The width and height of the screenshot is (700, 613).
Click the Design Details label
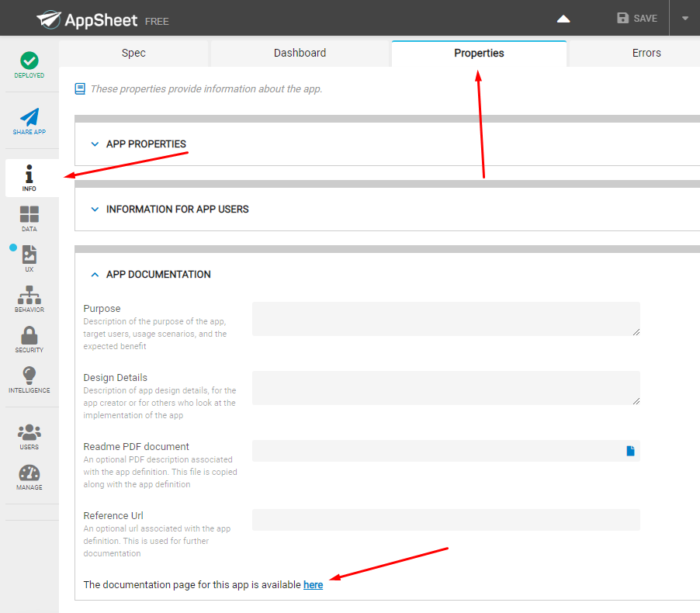pyautogui.click(x=115, y=378)
